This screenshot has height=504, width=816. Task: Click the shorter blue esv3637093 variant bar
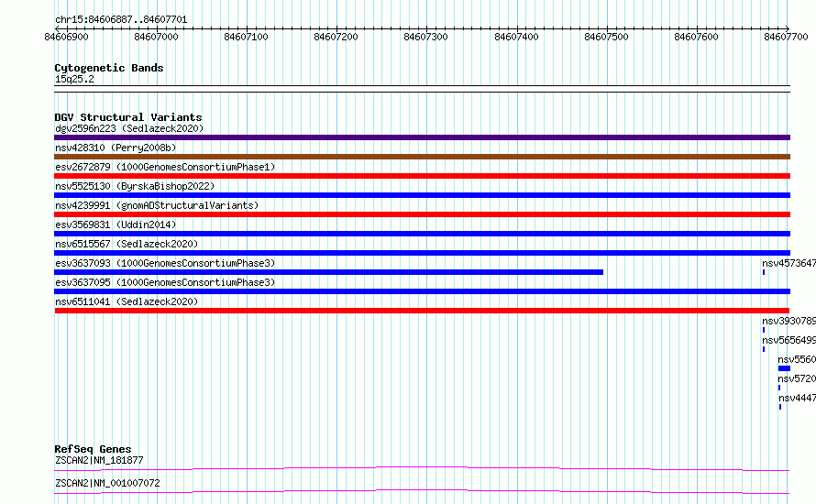(328, 272)
